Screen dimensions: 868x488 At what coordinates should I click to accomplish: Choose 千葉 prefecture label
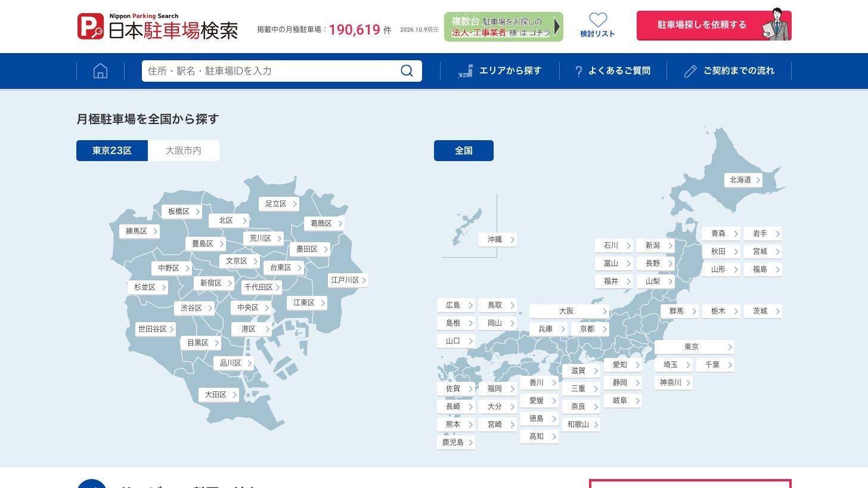coord(715,365)
